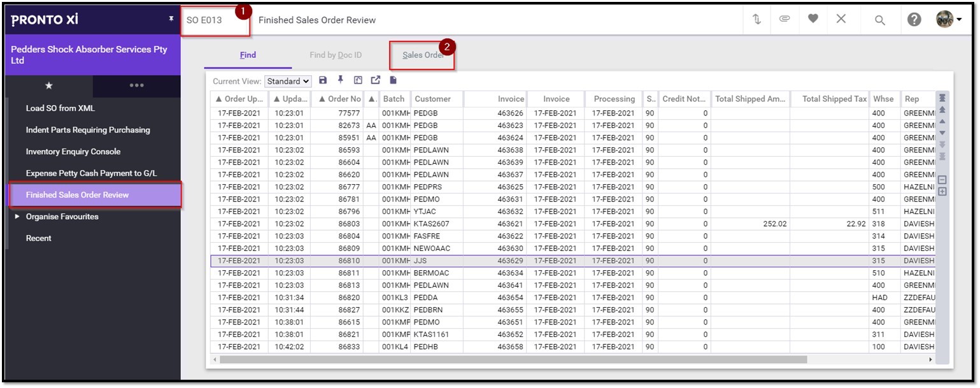The width and height of the screenshot is (980, 388).
Task: Switch to the Find tab
Action: click(x=248, y=55)
